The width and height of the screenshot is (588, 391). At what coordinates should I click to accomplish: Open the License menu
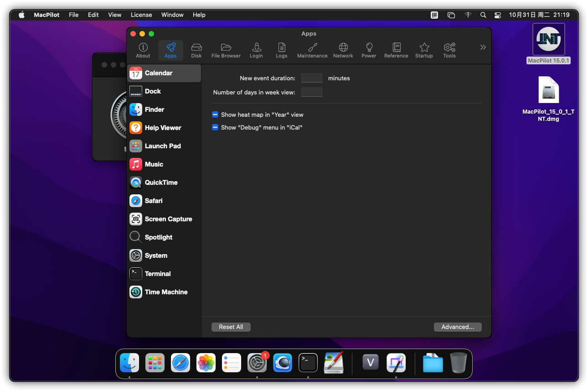[141, 15]
